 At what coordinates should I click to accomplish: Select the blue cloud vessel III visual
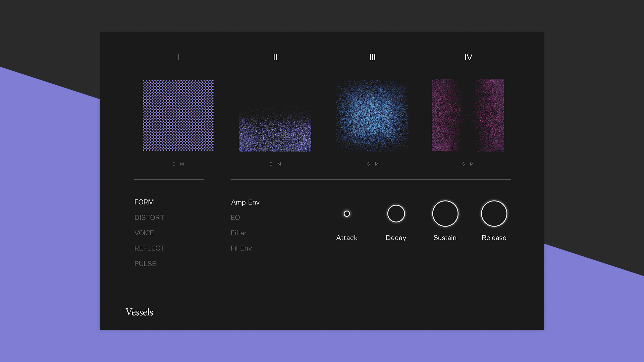point(372,115)
